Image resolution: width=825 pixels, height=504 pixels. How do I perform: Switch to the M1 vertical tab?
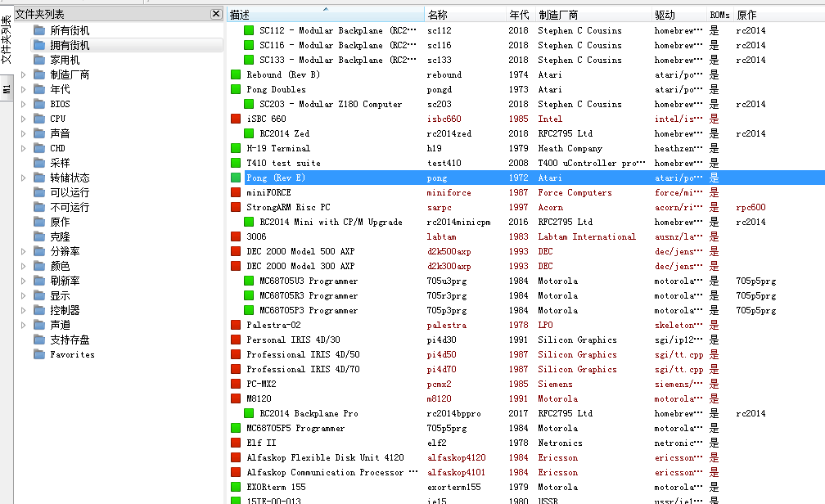7,88
